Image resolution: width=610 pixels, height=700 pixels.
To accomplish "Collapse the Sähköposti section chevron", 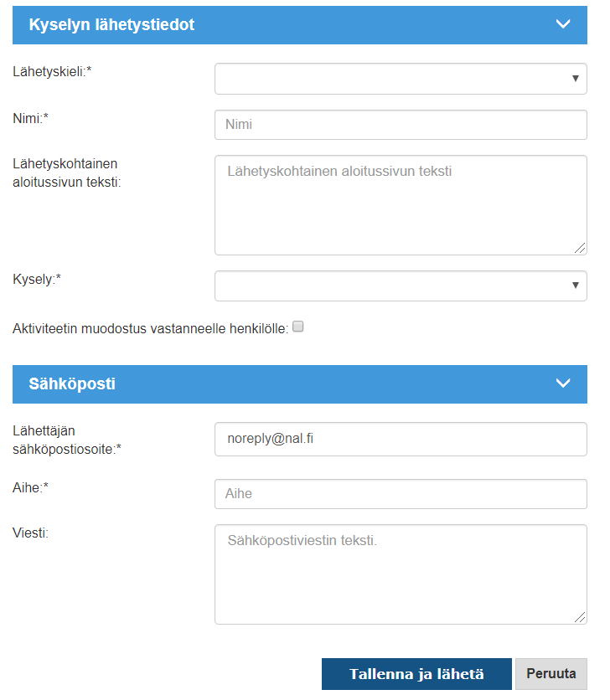I will click(563, 383).
